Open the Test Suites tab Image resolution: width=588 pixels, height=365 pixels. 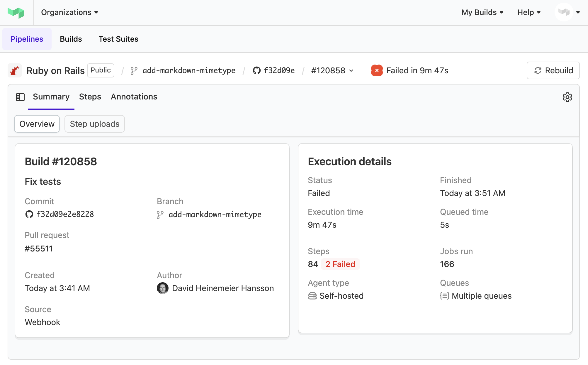point(118,39)
